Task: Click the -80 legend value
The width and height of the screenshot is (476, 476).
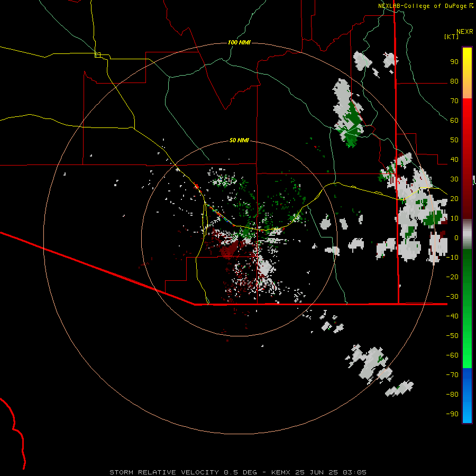Action: [452, 395]
